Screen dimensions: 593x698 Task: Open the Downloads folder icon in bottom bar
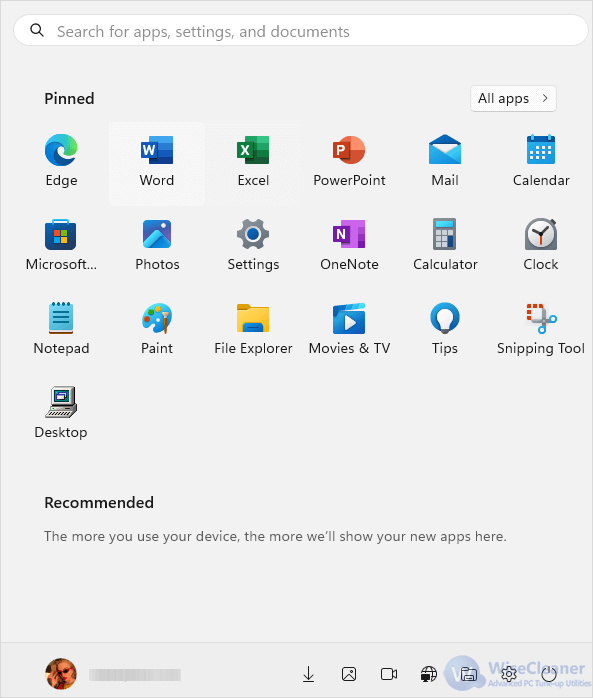click(x=309, y=674)
